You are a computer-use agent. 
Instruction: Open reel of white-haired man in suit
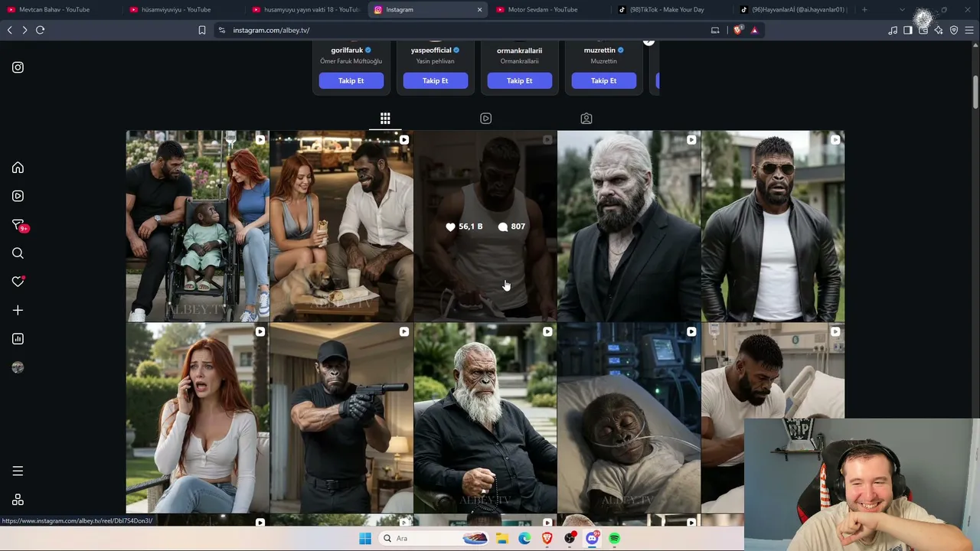click(x=629, y=226)
